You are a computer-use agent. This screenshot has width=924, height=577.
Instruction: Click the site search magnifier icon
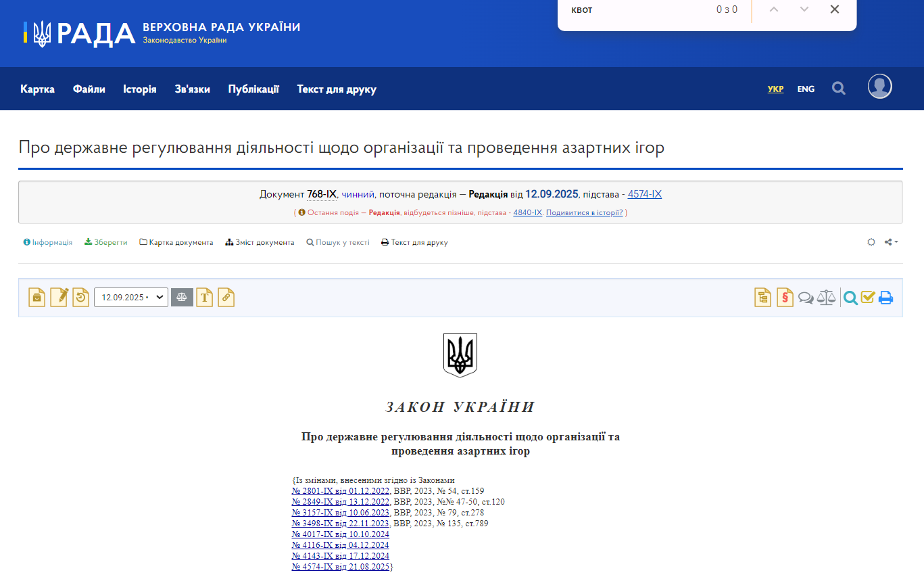839,88
